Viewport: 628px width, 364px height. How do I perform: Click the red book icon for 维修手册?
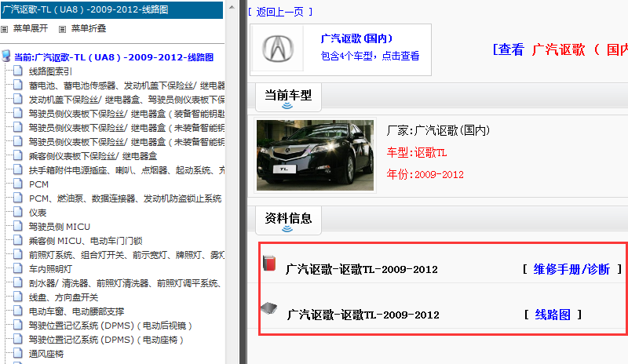269,263
